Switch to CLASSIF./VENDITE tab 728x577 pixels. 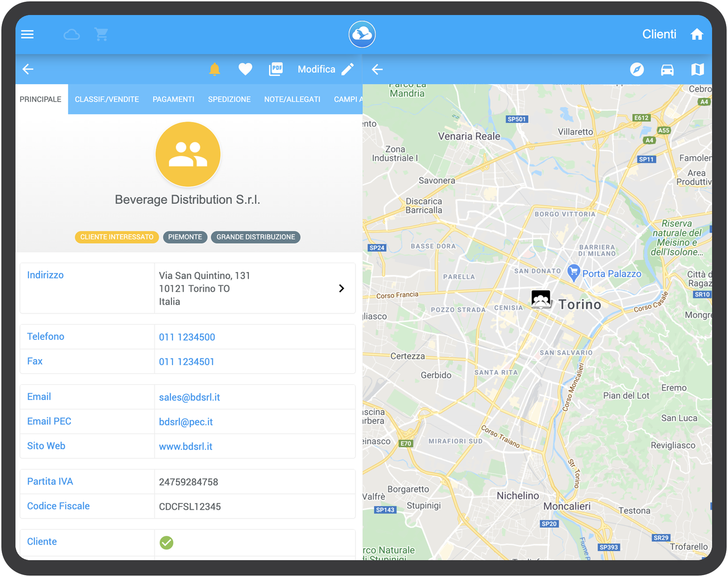pyautogui.click(x=107, y=99)
